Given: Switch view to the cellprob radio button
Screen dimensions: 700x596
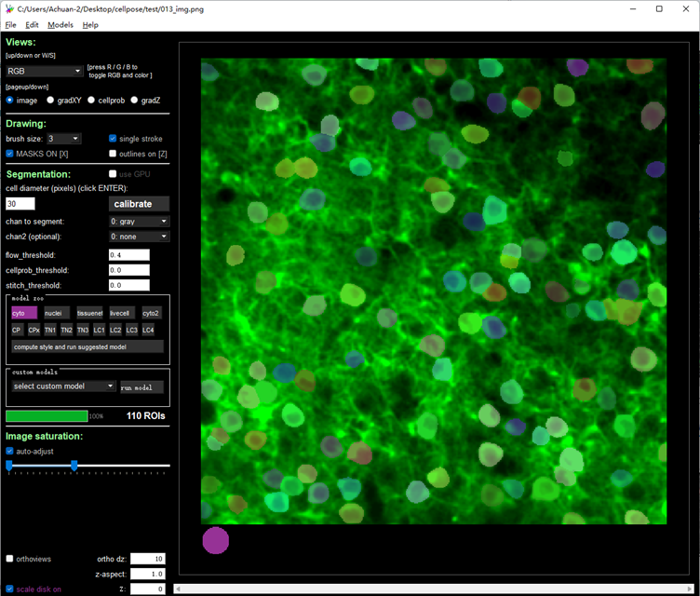Looking at the screenshot, I should 91,100.
